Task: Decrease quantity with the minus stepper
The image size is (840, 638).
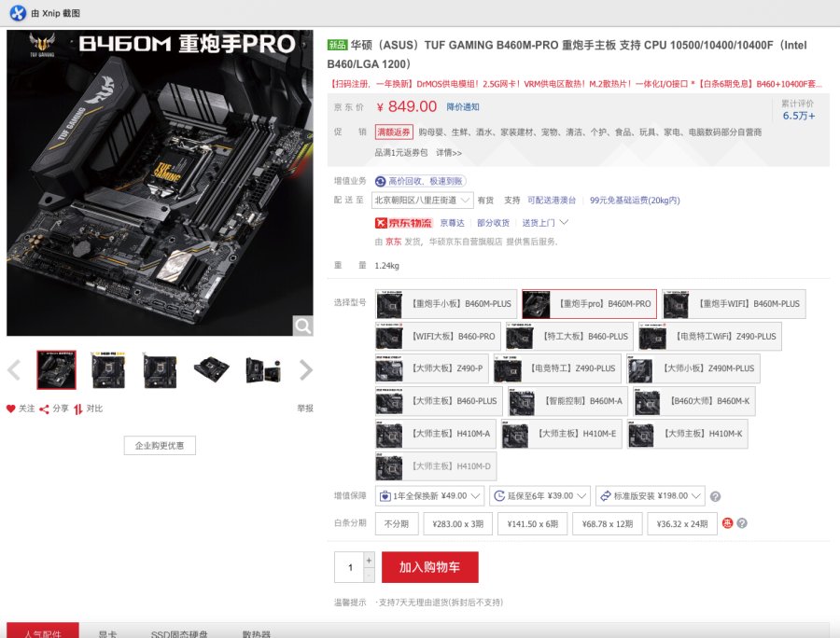Action: [x=369, y=575]
